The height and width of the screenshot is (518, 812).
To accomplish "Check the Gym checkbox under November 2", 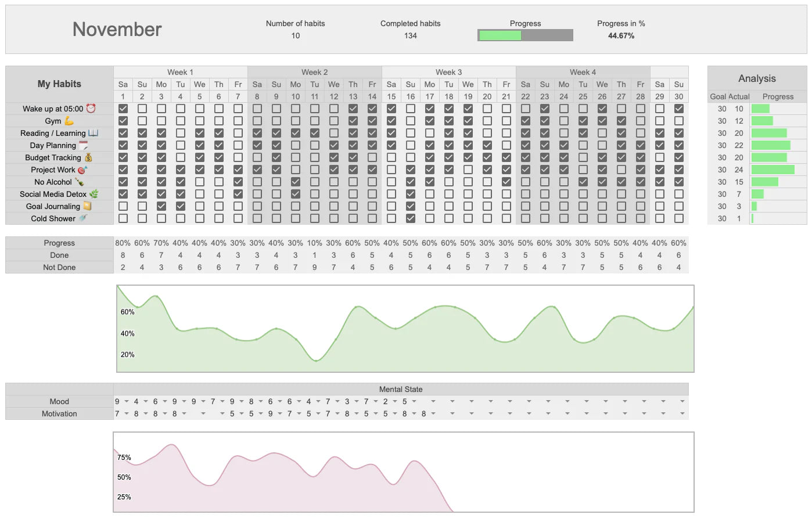I will (142, 121).
